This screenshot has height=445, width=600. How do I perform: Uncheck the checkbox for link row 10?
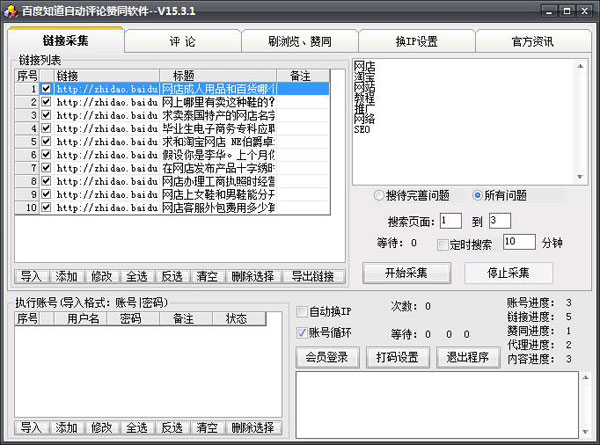(46, 207)
